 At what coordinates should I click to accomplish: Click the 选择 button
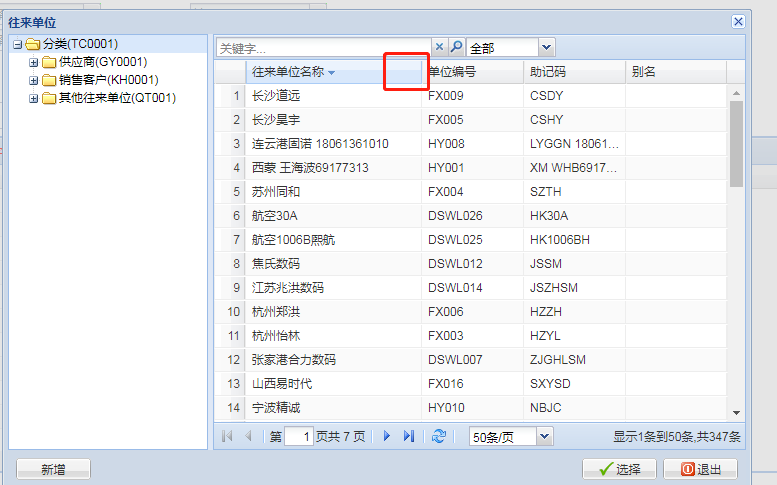pyautogui.click(x=619, y=469)
